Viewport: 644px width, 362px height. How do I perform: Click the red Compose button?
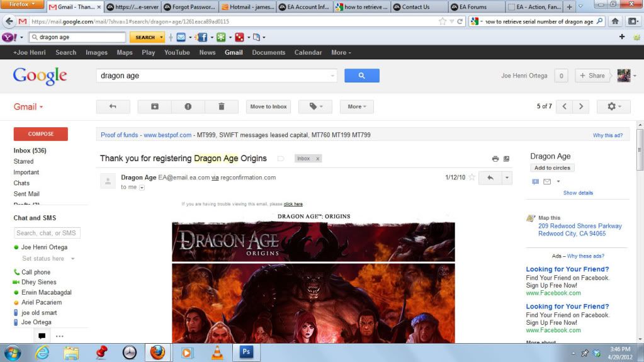[40, 133]
